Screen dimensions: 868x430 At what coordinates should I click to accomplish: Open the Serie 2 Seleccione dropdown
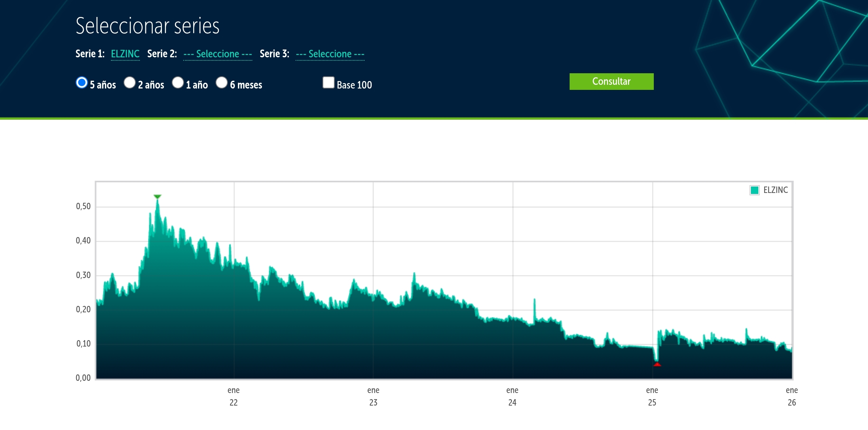pyautogui.click(x=218, y=54)
